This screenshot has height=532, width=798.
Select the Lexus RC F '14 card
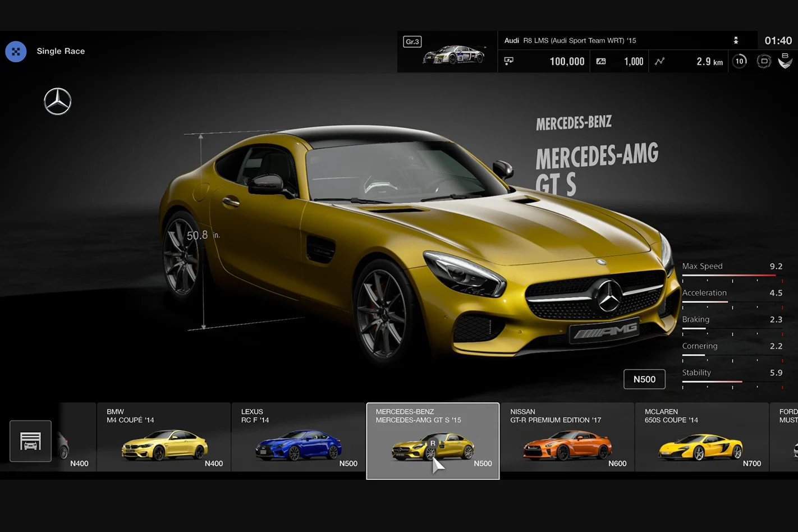click(x=298, y=437)
